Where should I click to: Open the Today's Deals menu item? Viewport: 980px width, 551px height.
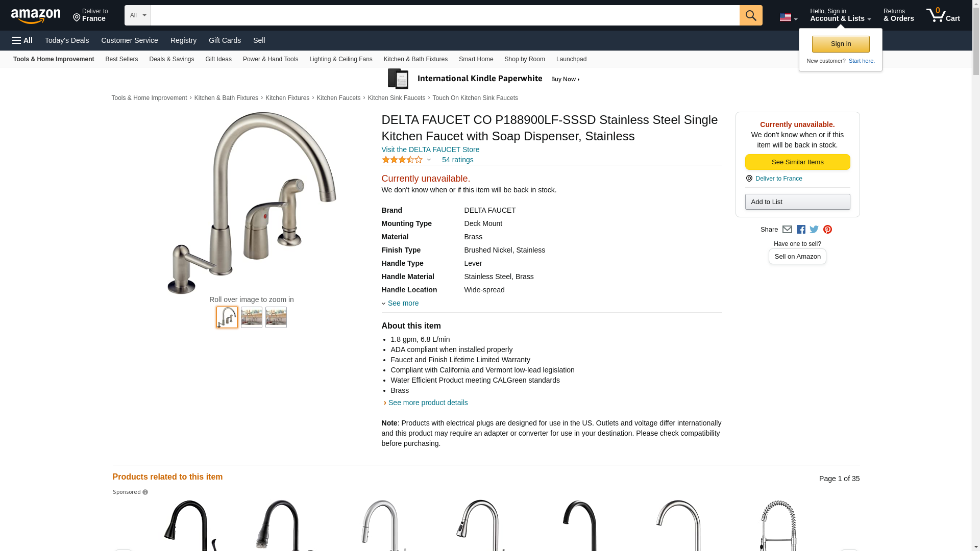(67, 40)
